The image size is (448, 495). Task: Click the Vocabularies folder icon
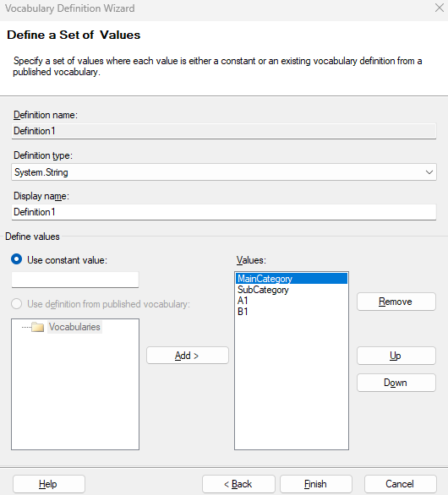click(37, 327)
